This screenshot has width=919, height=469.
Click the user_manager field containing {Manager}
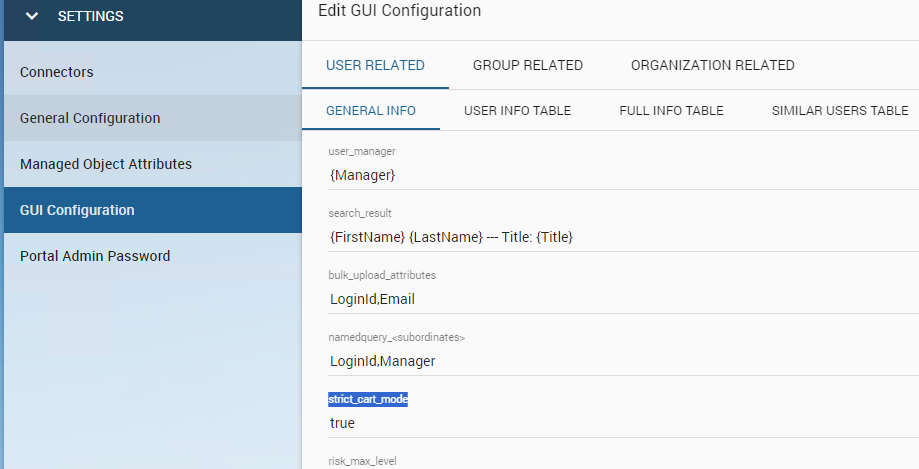coord(620,175)
